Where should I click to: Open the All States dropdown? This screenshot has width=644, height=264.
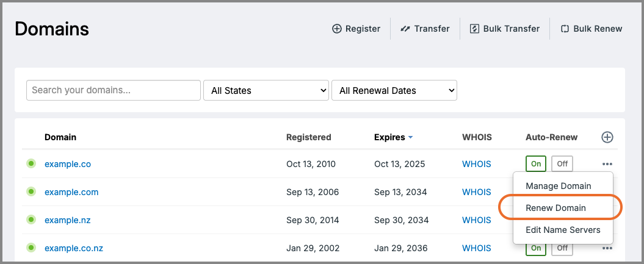tap(266, 90)
